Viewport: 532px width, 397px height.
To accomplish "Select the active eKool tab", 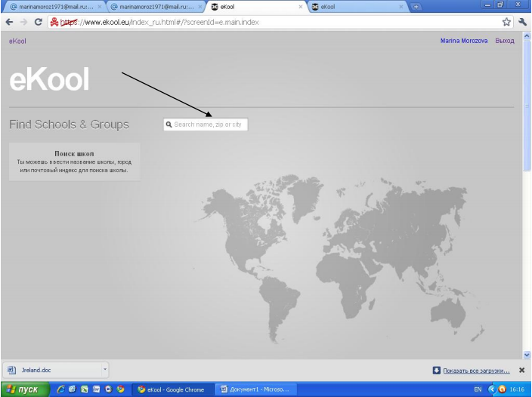I will click(256, 7).
